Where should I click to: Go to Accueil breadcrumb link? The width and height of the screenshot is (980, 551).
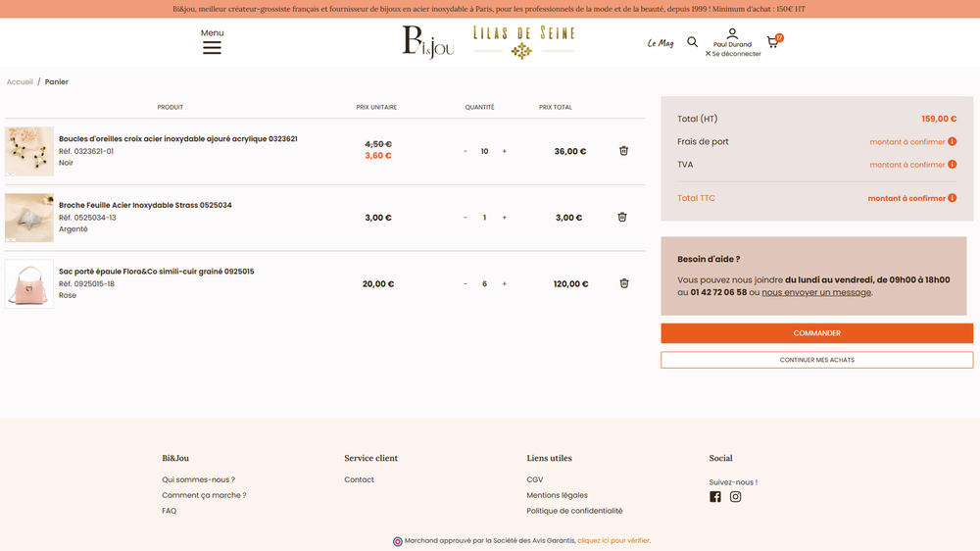click(x=20, y=82)
